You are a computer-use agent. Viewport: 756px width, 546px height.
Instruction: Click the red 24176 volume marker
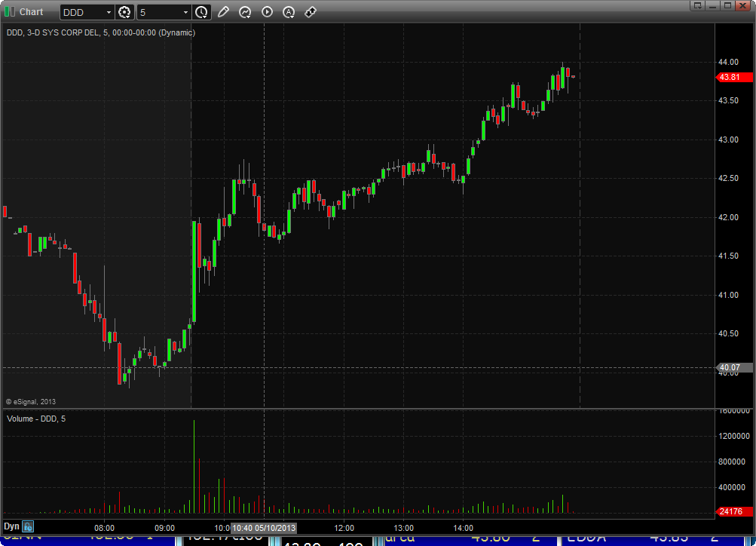click(x=734, y=512)
